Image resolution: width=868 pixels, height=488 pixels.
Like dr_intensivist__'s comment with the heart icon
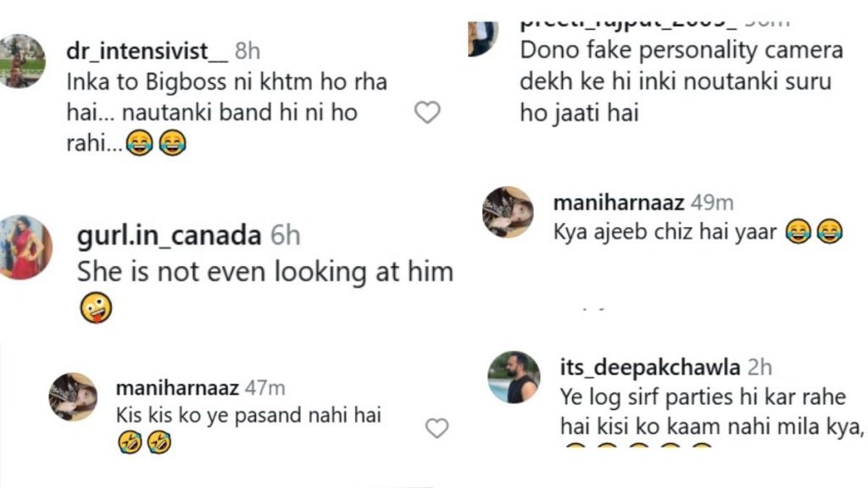(427, 112)
